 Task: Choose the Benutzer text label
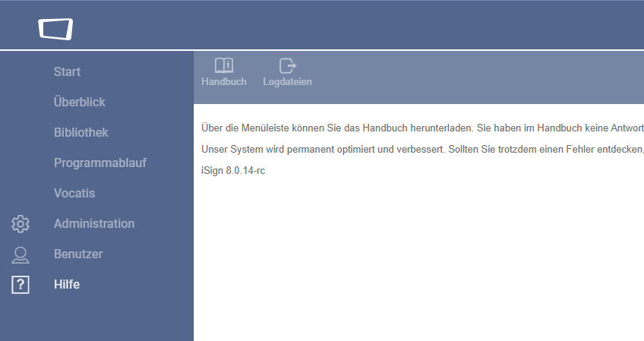78,254
